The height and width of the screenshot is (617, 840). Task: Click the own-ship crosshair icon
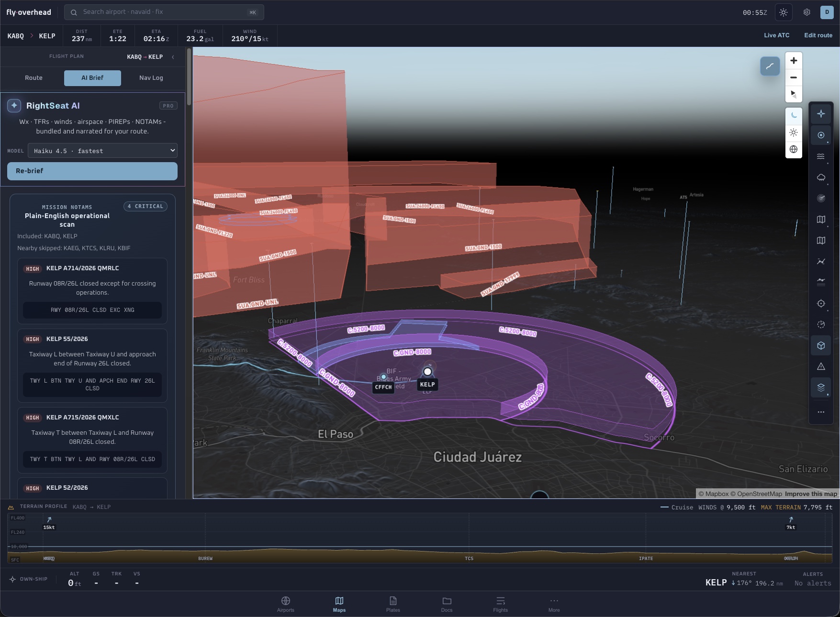(x=12, y=579)
